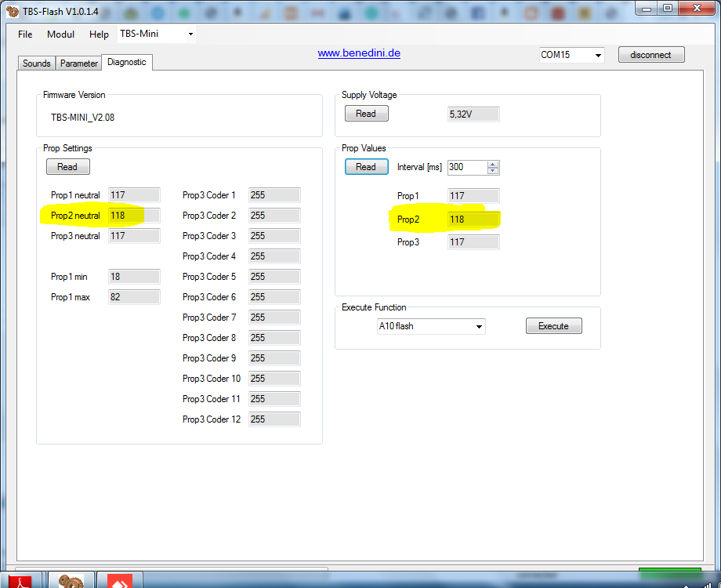Open the Help menu
This screenshot has height=588, width=721.
tap(99, 34)
